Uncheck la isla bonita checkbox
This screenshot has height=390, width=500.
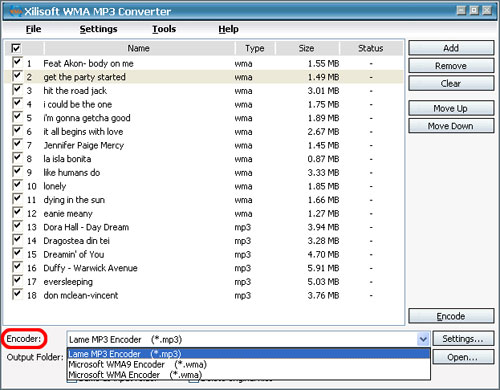[17, 158]
